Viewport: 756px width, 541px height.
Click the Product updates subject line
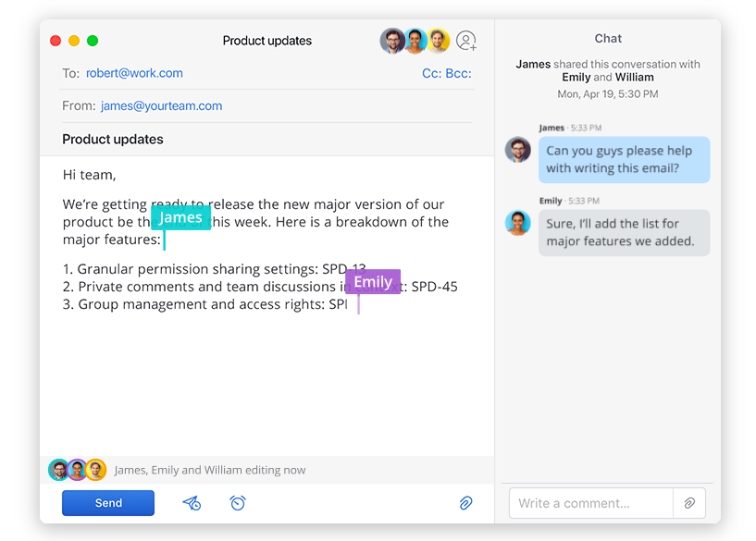pos(112,139)
